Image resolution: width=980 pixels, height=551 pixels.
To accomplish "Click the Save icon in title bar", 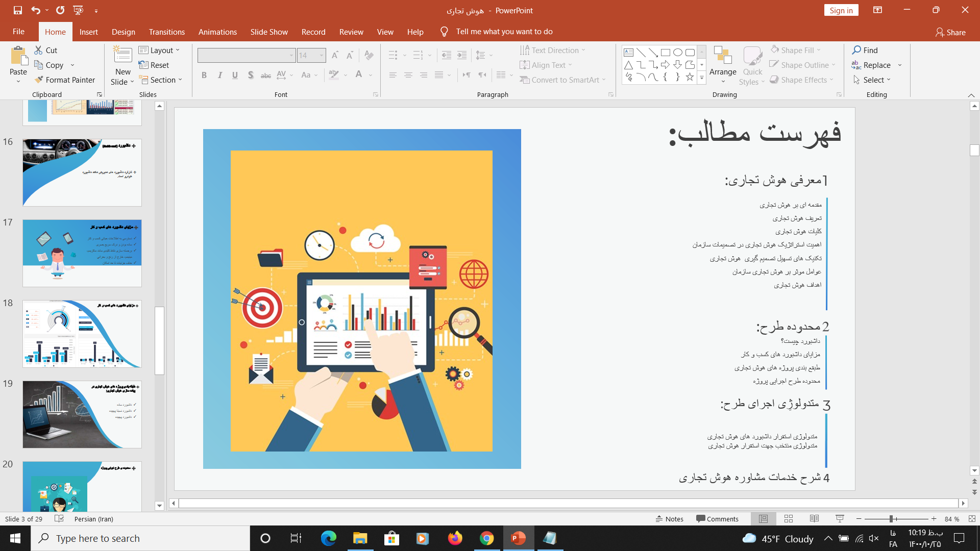I will click(17, 10).
